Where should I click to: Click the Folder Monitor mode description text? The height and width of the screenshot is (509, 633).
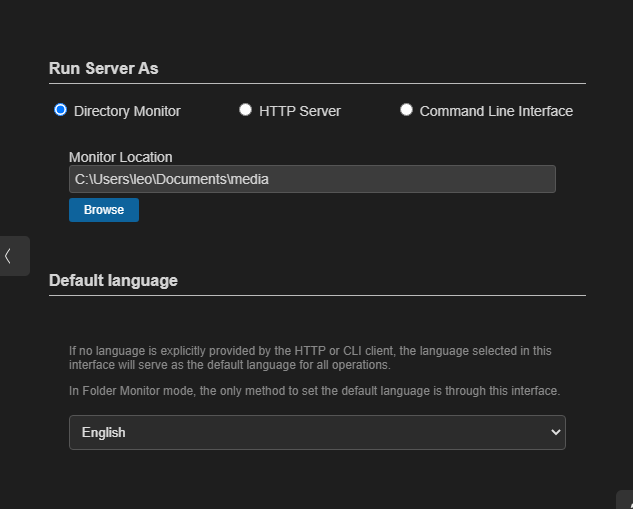314,391
